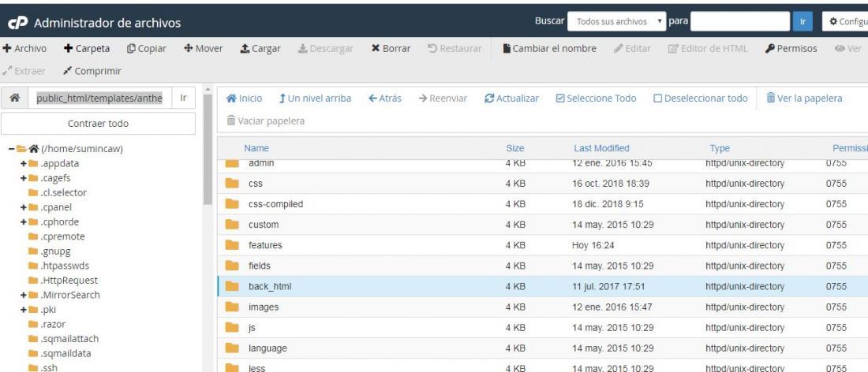868x372 pixels.
Task: Select the images folder name
Action: click(264, 307)
